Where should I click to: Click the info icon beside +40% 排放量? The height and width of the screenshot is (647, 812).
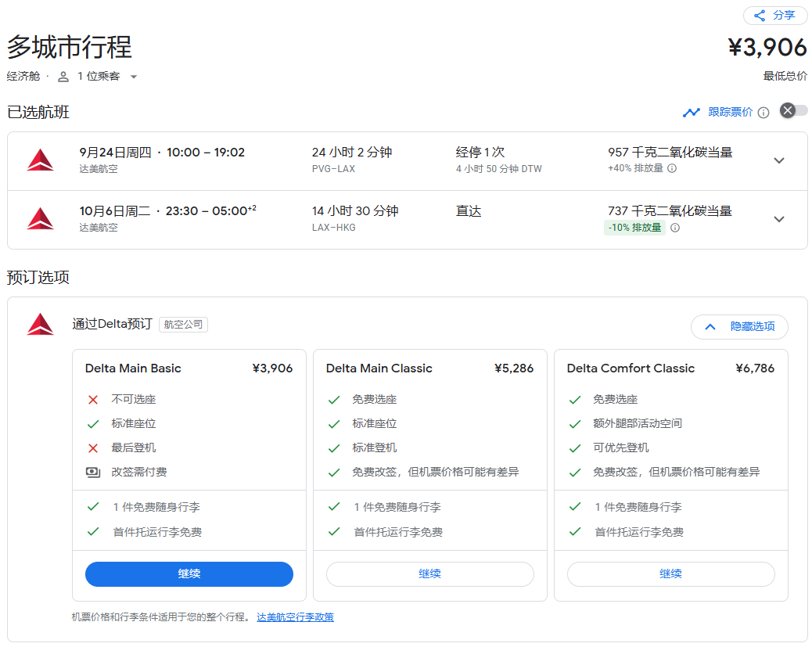[671, 168]
